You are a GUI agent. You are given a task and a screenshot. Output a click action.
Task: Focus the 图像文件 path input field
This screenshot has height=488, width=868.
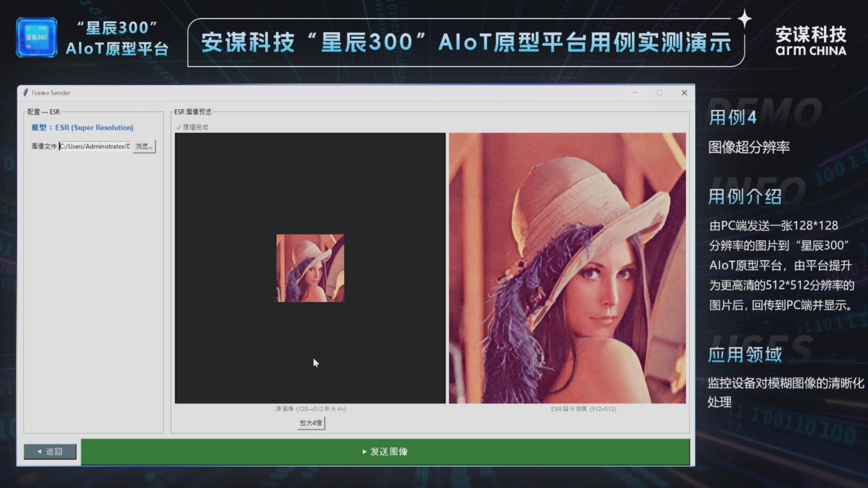95,146
